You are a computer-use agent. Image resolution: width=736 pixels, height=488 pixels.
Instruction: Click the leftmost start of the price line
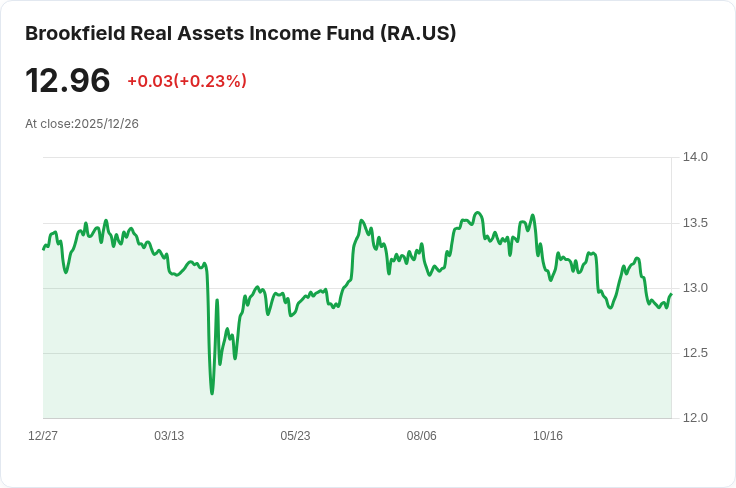coord(43,249)
